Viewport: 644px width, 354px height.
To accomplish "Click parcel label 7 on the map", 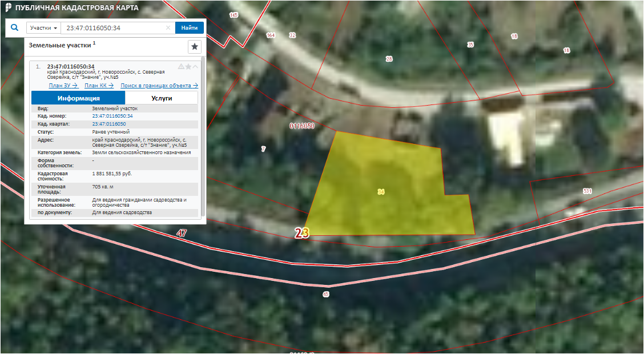I will 263,149.
